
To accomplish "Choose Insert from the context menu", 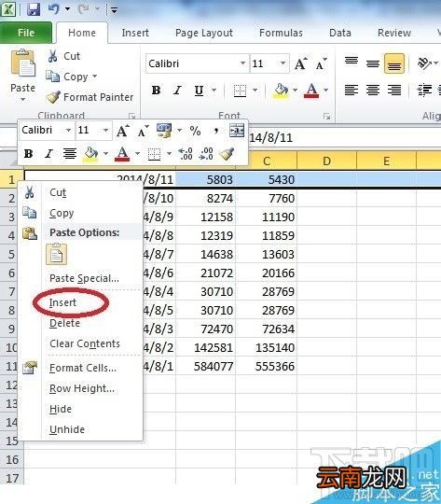I will (63, 302).
